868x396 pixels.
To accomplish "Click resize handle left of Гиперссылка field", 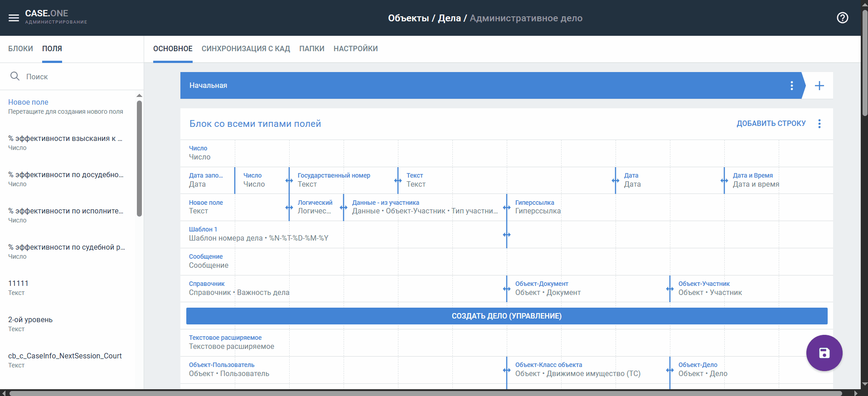I will click(507, 208).
